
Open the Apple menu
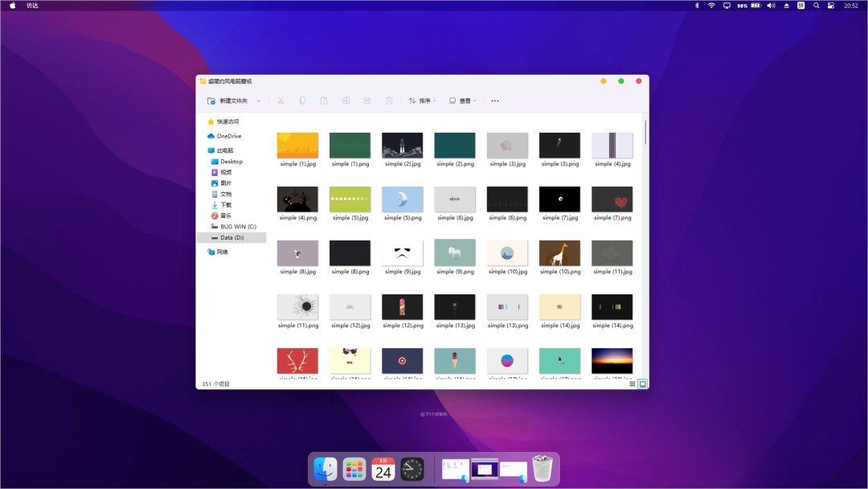coord(12,6)
